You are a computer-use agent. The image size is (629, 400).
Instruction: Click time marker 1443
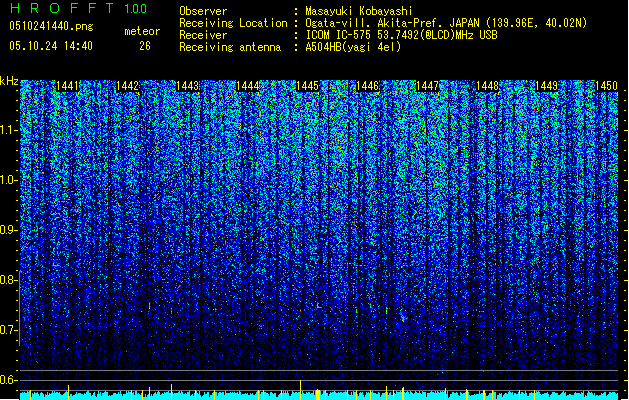[188, 86]
